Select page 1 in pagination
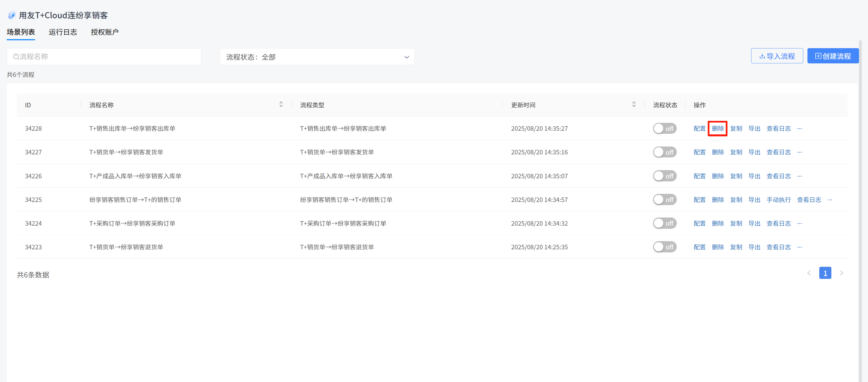The image size is (868, 382). pyautogui.click(x=825, y=273)
